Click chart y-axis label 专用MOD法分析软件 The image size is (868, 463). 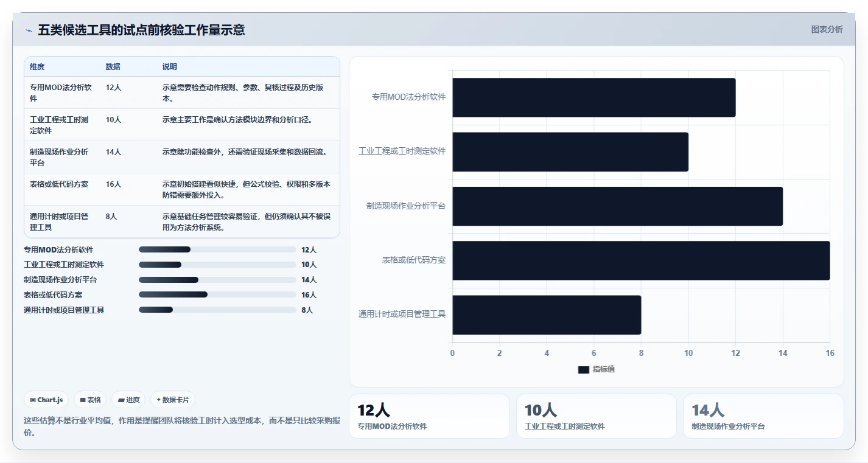pyautogui.click(x=409, y=97)
